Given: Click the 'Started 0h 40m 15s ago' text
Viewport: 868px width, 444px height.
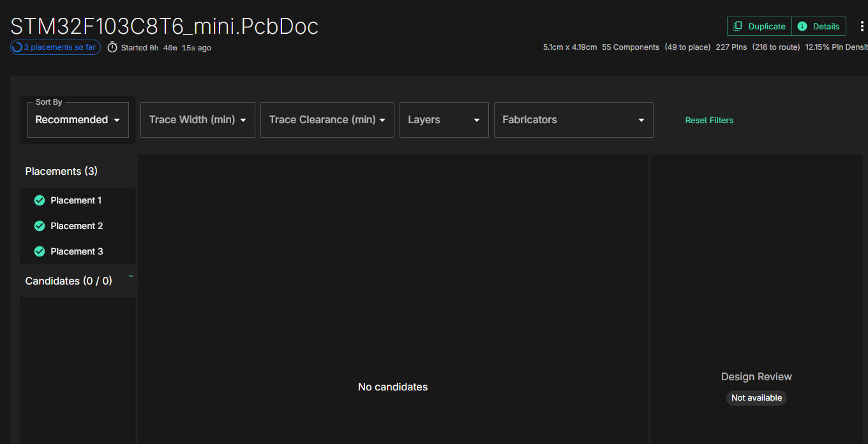Looking at the screenshot, I should click(x=166, y=47).
